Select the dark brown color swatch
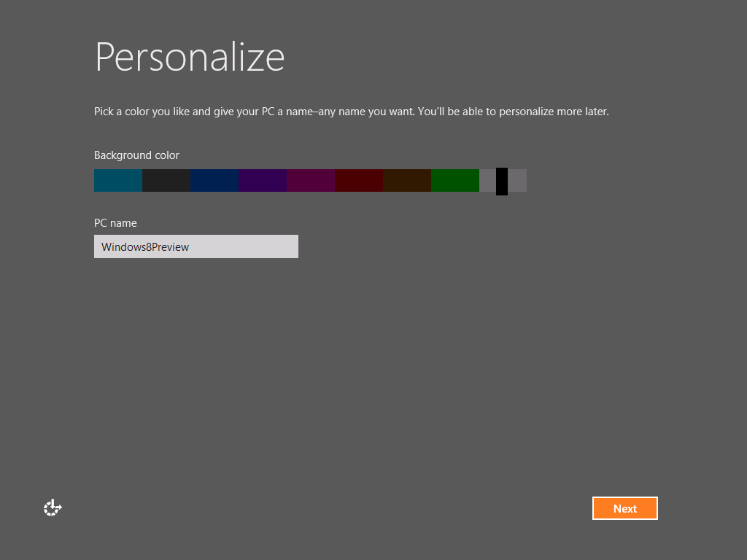 [407, 180]
